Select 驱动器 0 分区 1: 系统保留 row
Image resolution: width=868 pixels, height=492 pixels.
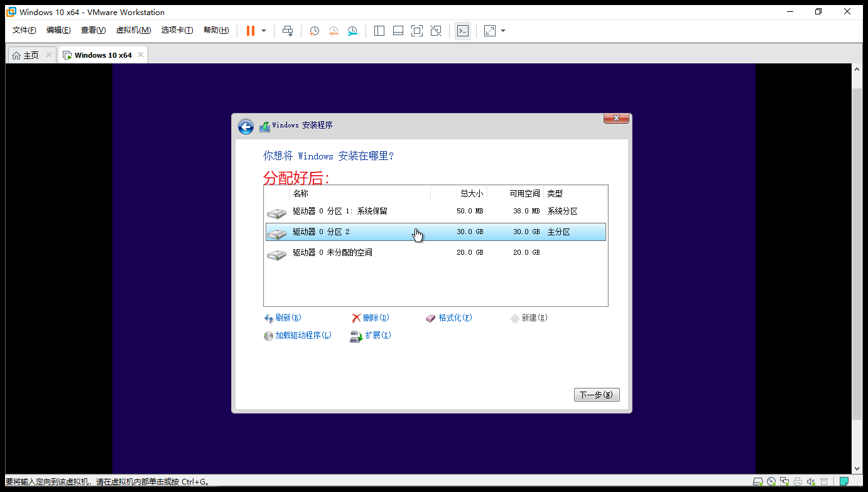click(x=436, y=211)
